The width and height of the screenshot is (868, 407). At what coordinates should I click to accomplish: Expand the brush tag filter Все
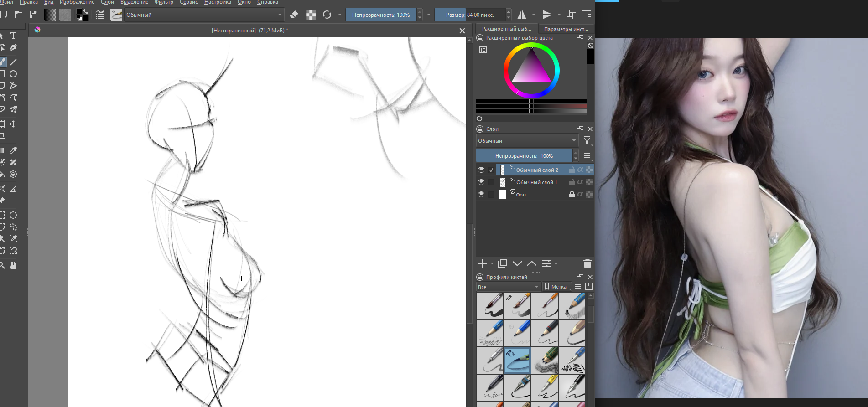coord(508,287)
